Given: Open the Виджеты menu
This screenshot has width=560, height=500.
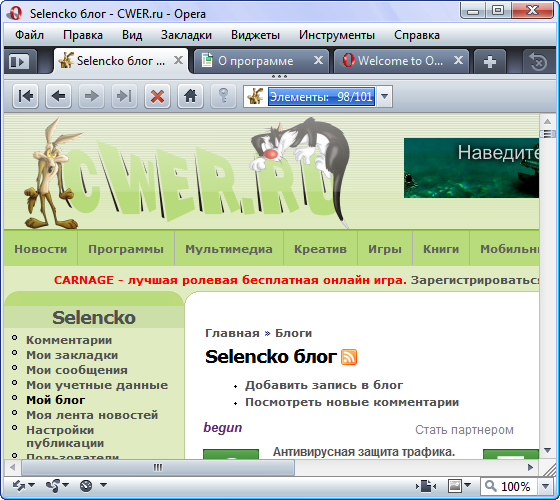Looking at the screenshot, I should click(x=255, y=35).
